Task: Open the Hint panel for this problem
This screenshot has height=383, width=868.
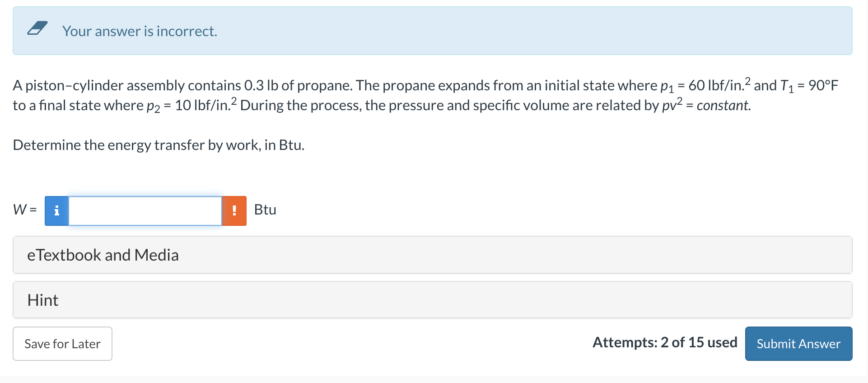Action: 42,299
